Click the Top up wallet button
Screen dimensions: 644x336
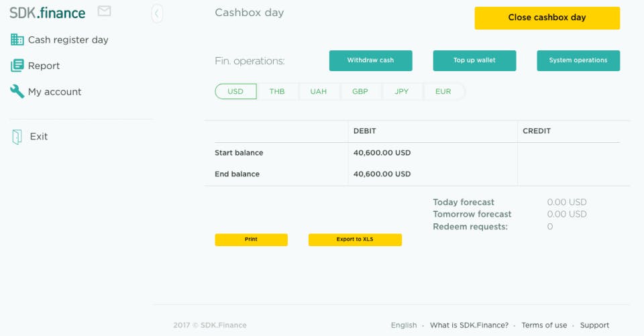coord(474,60)
